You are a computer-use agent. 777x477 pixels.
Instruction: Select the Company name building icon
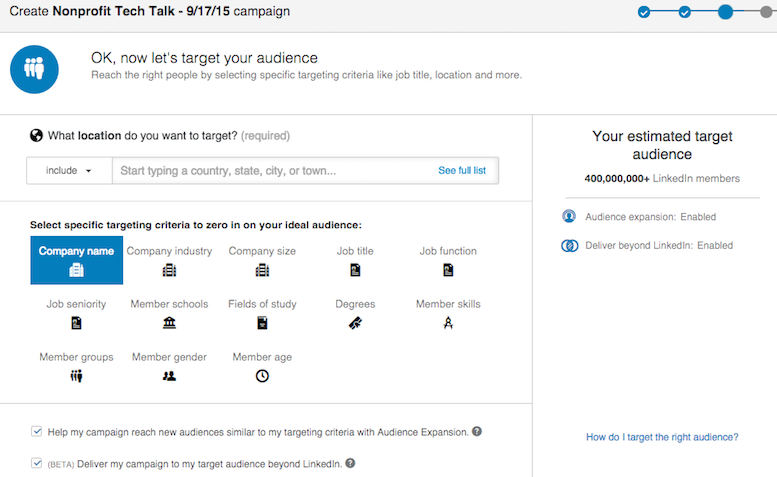pos(76,270)
